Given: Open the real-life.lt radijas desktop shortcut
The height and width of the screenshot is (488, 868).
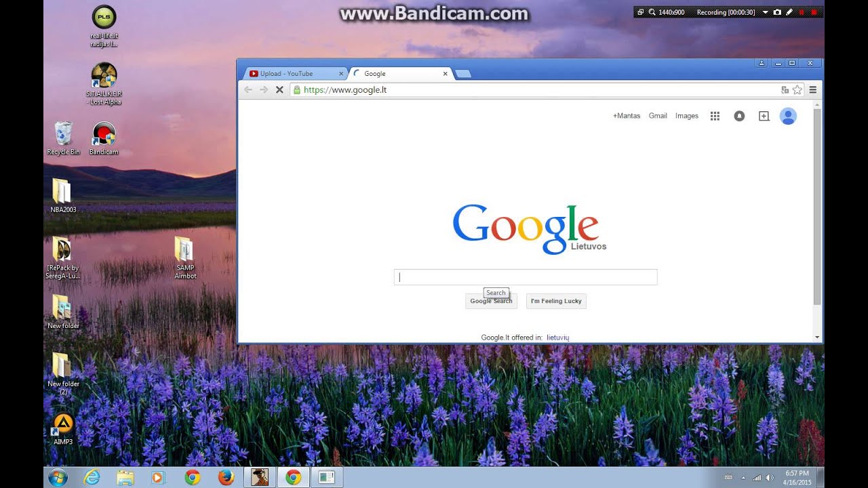Looking at the screenshot, I should (104, 26).
